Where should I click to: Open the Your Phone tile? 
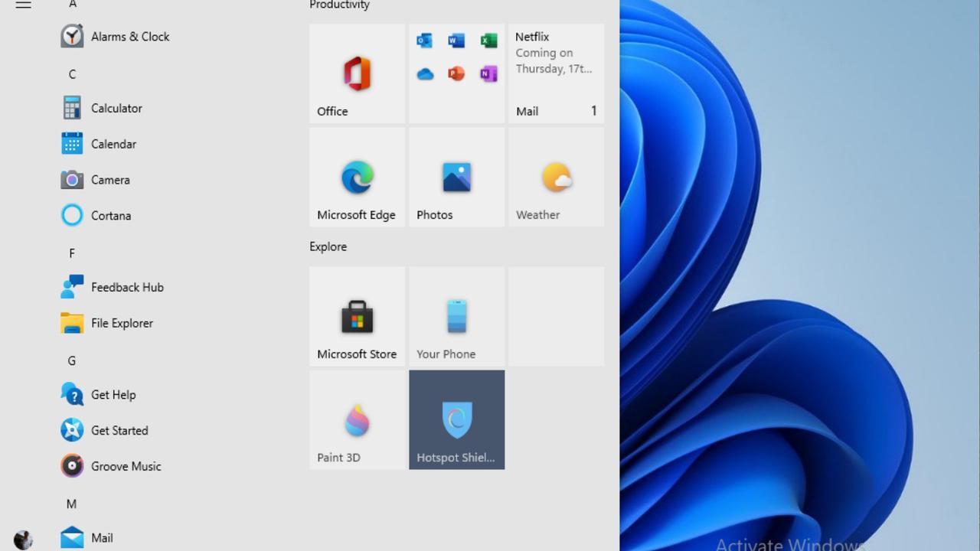click(x=457, y=316)
